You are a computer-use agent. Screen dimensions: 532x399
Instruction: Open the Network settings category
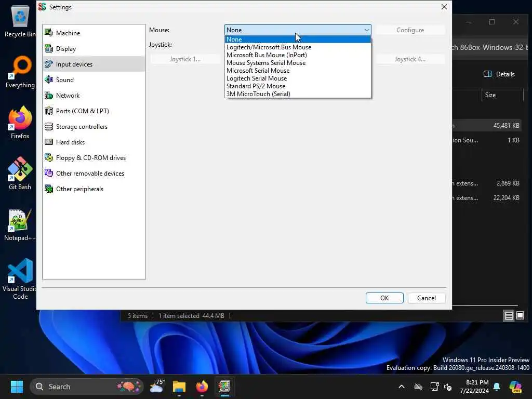pos(94,96)
